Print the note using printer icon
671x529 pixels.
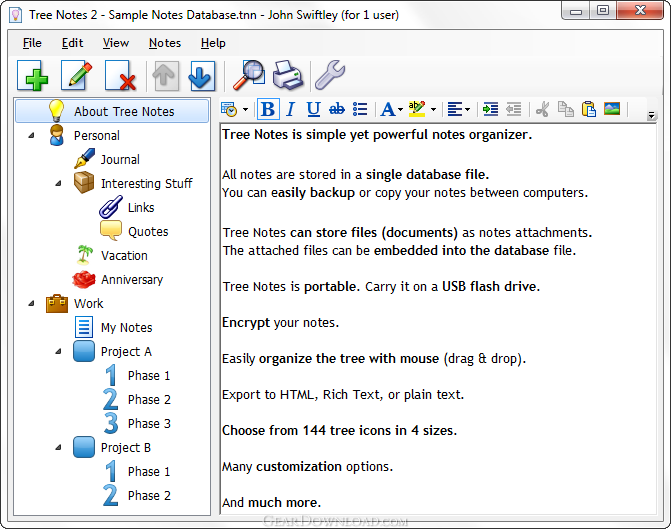pyautogui.click(x=288, y=75)
